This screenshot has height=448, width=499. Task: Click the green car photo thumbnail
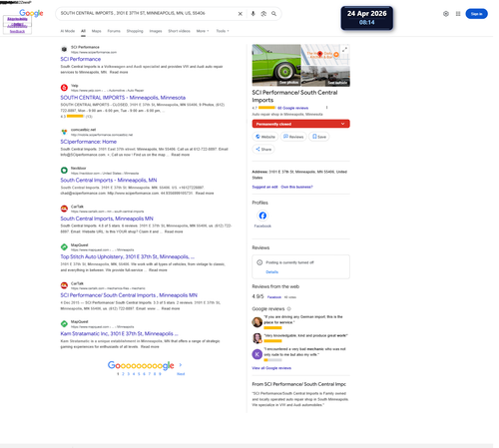tap(276, 65)
